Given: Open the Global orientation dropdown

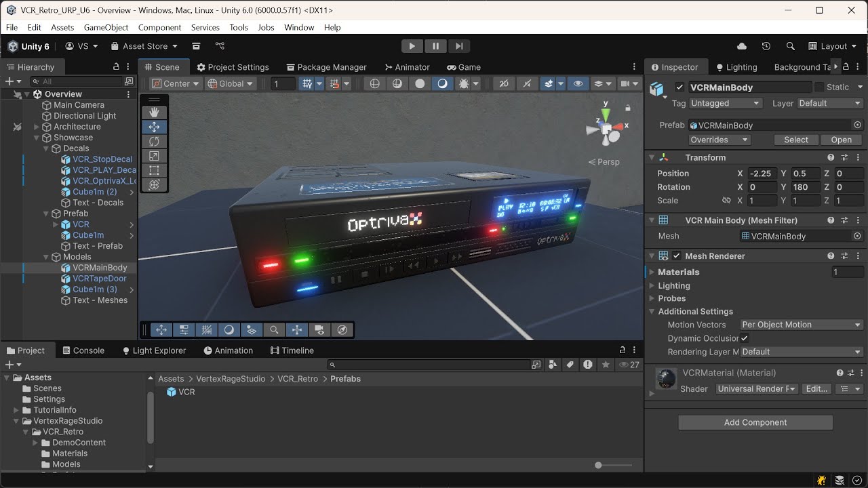Looking at the screenshot, I should click(230, 83).
